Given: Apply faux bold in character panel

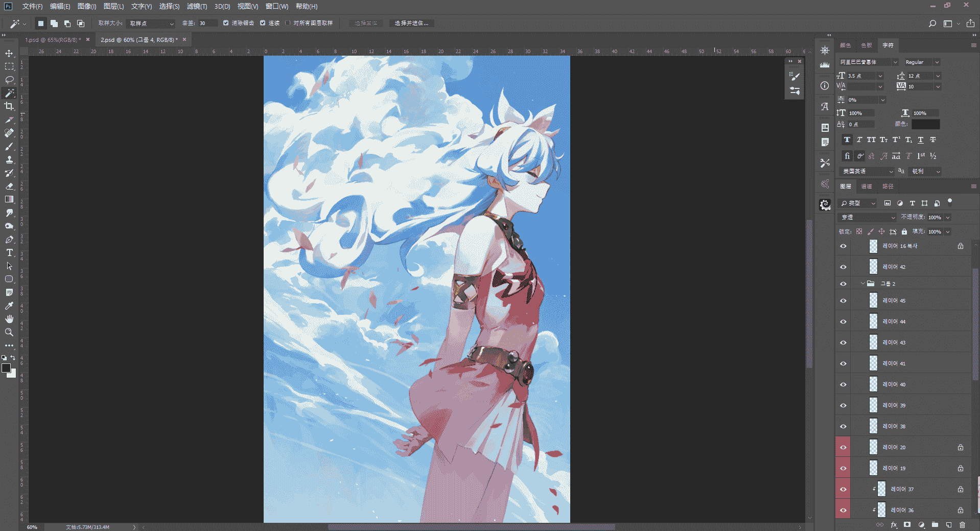Looking at the screenshot, I should click(x=847, y=140).
